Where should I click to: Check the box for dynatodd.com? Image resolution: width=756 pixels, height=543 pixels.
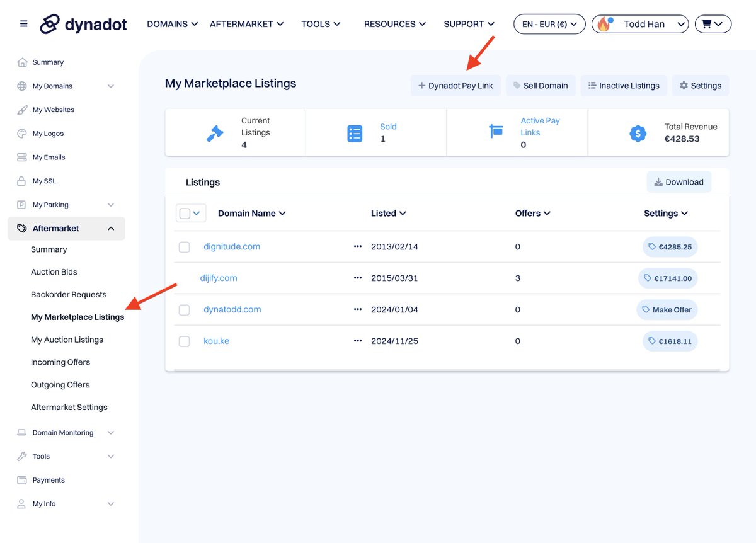point(184,310)
